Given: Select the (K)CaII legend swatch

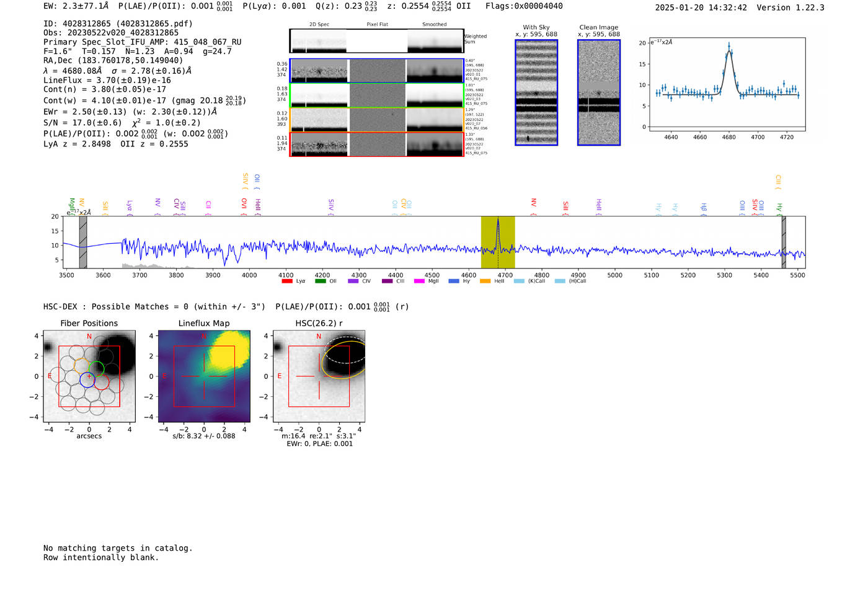Looking at the screenshot, I should 519,281.
